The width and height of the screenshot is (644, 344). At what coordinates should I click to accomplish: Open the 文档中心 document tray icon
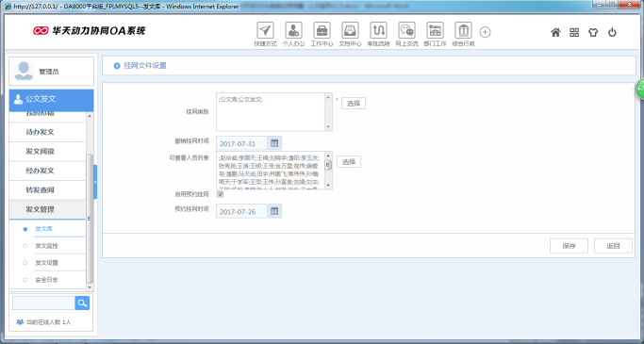(350, 30)
